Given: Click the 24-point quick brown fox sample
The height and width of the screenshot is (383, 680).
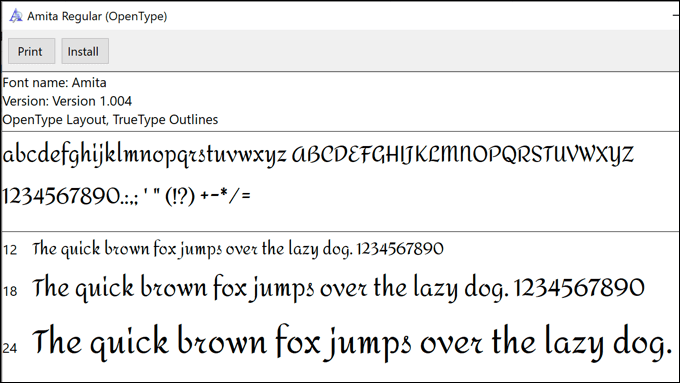Looking at the screenshot, I should click(x=353, y=343).
